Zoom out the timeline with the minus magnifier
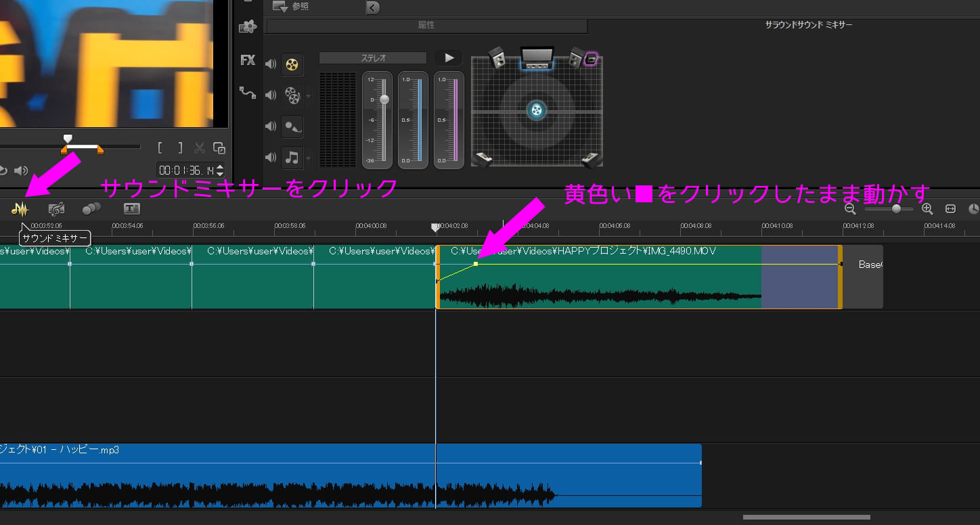Image resolution: width=980 pixels, height=525 pixels. tap(850, 210)
